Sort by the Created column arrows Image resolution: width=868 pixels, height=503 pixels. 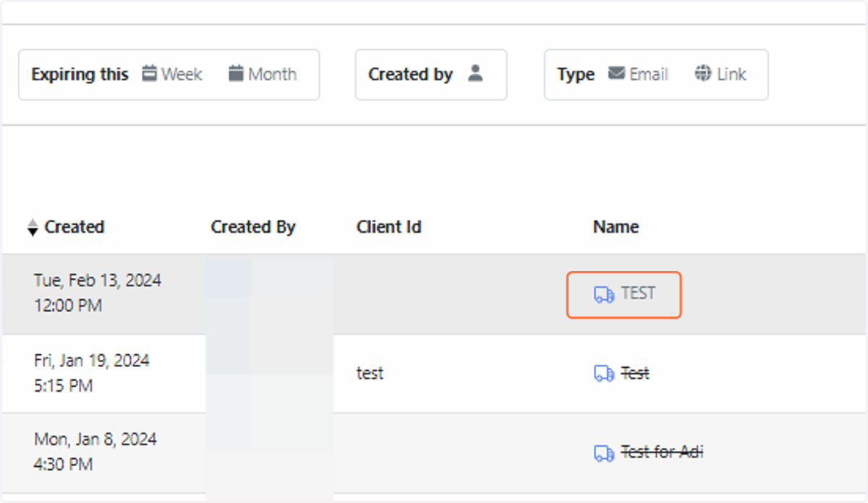click(32, 228)
